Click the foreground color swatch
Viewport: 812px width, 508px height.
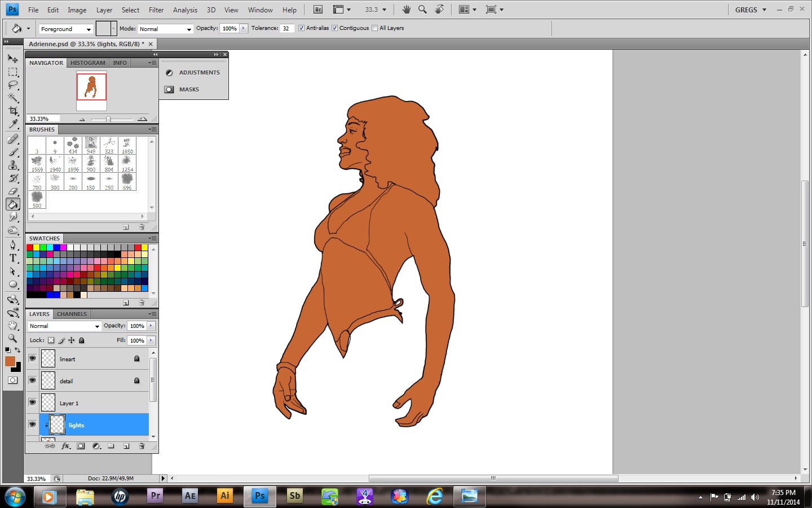[x=10, y=361]
